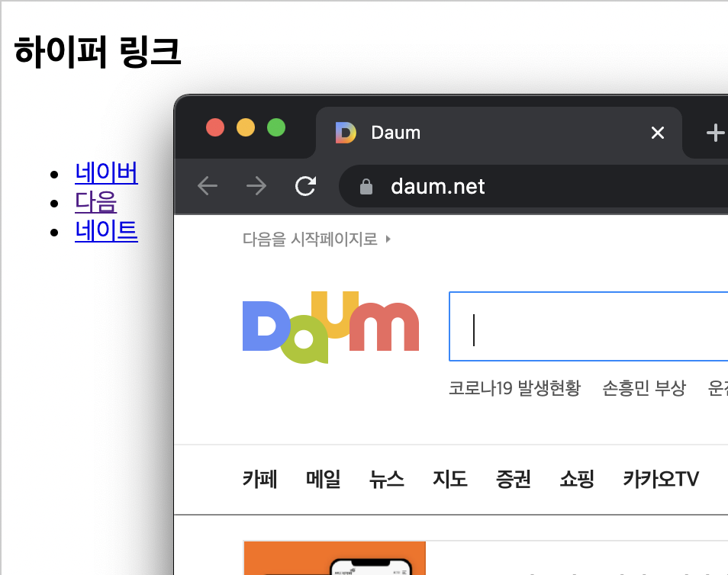Click the Daum favicon in the tab

pyautogui.click(x=346, y=133)
